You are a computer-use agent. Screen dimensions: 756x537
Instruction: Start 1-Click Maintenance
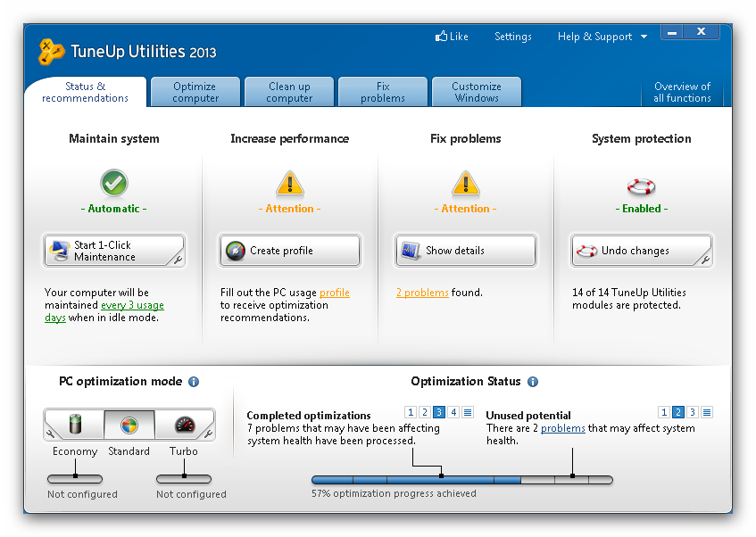[114, 251]
